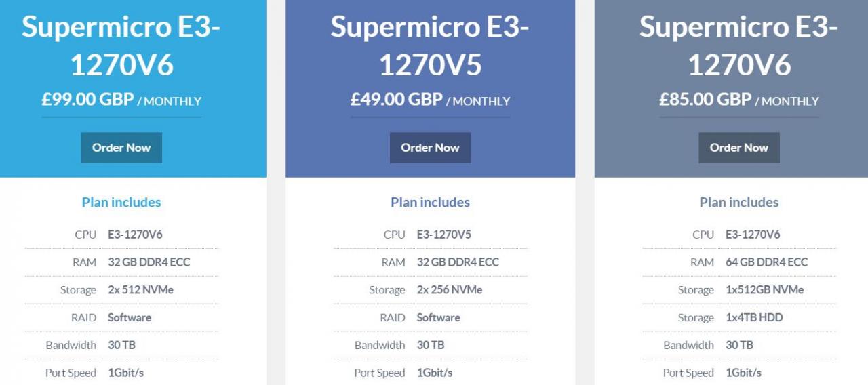Select the Supermicro E3-1270V5 plan title

(x=430, y=45)
